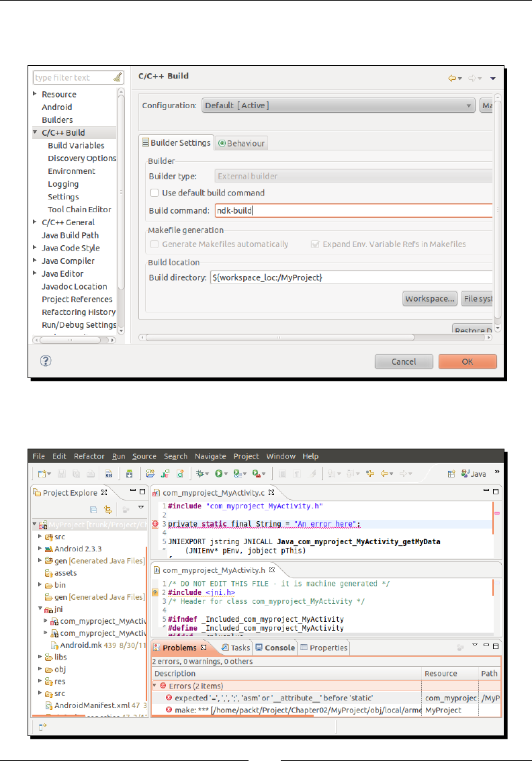The height and width of the screenshot is (767, 532).
Task: Click the Java perspective button
Action: (x=474, y=473)
